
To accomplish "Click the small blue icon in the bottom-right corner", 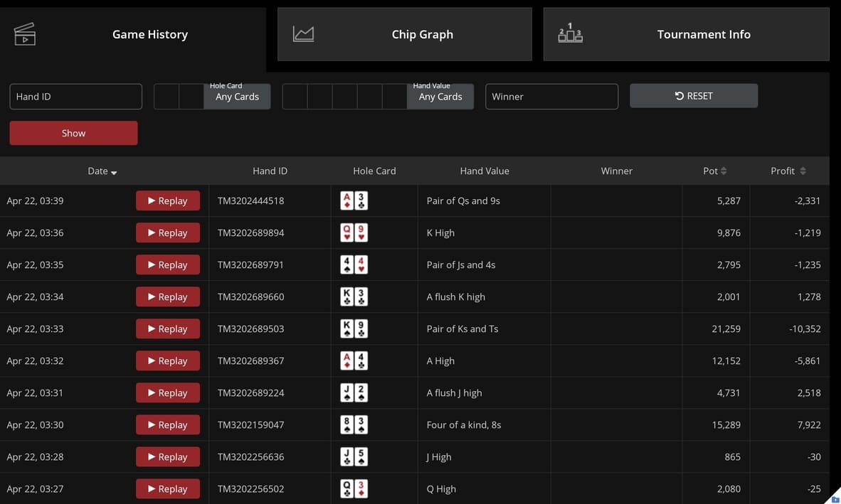I will tap(835, 498).
